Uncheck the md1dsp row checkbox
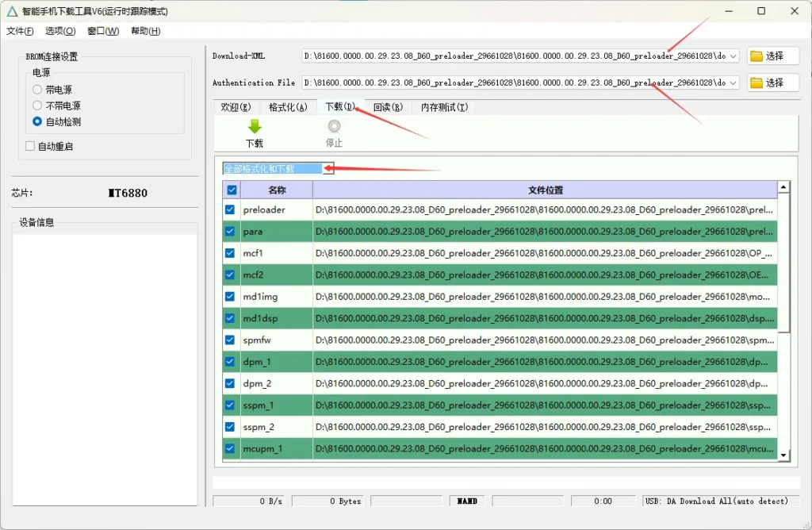The width and height of the screenshot is (812, 530). (x=230, y=319)
